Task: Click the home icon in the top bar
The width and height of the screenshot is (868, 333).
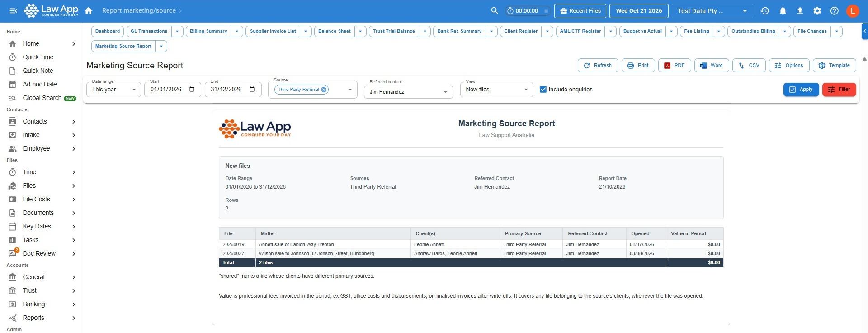Action: click(x=89, y=10)
